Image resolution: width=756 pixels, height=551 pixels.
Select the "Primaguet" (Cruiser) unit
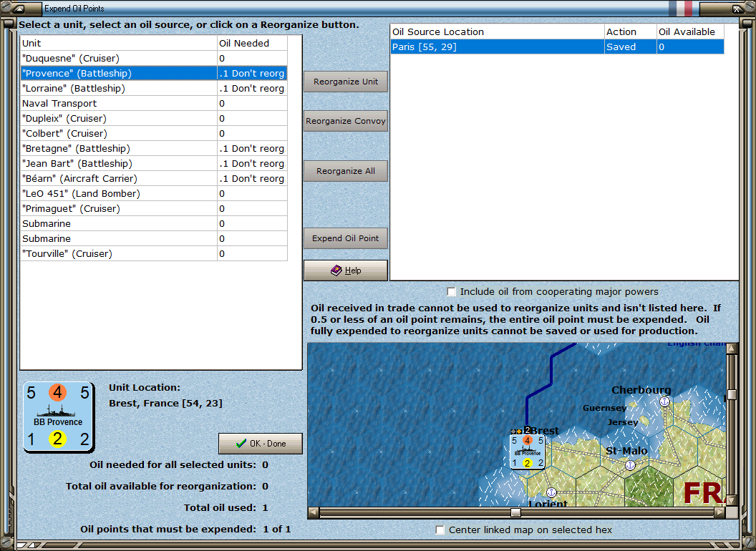[154, 208]
